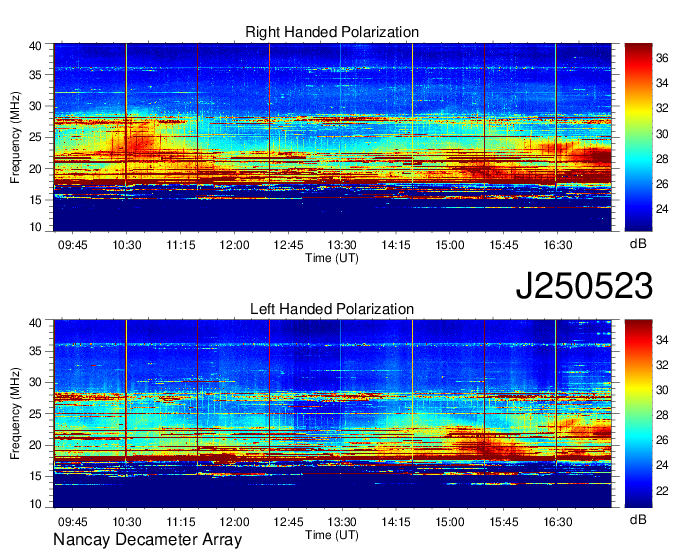Image resolution: width=680 pixels, height=552 pixels.
Task: Click the "36" value on the Right Handed colorbar
Action: pyautogui.click(x=662, y=58)
